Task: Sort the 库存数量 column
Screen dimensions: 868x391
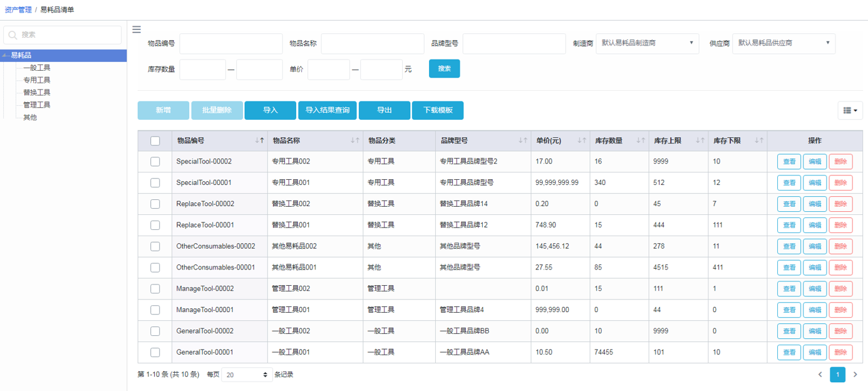Action: (642, 140)
